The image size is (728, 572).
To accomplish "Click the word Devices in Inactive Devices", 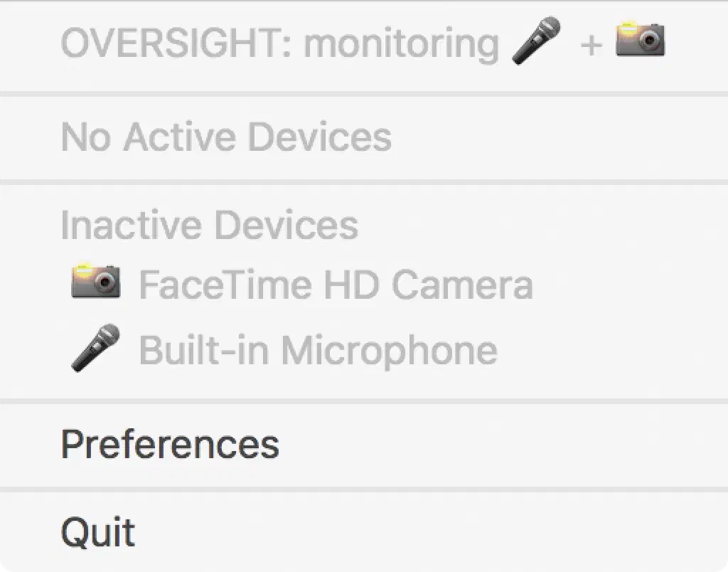I will [286, 225].
